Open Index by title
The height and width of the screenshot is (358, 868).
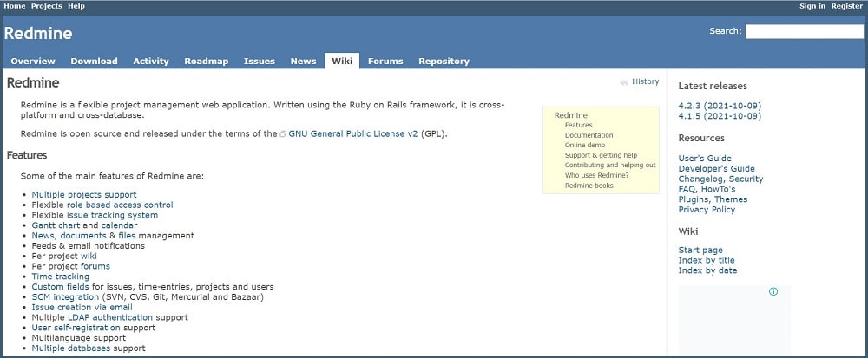[707, 260]
